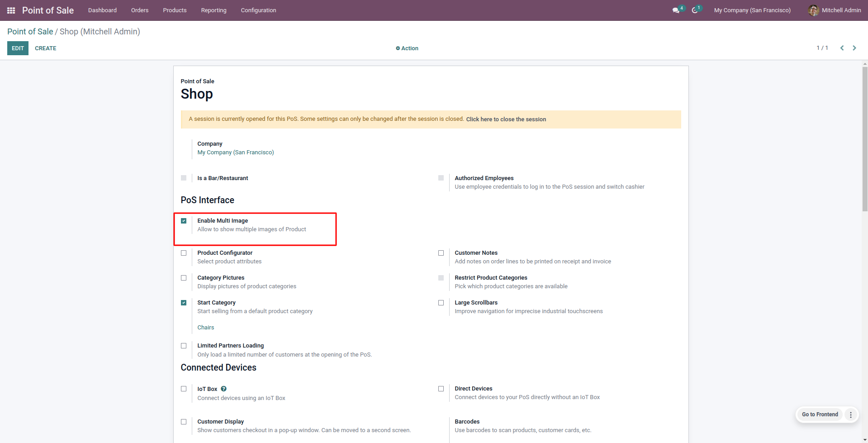The width and height of the screenshot is (868, 443).
Task: Open Products menu
Action: click(175, 10)
